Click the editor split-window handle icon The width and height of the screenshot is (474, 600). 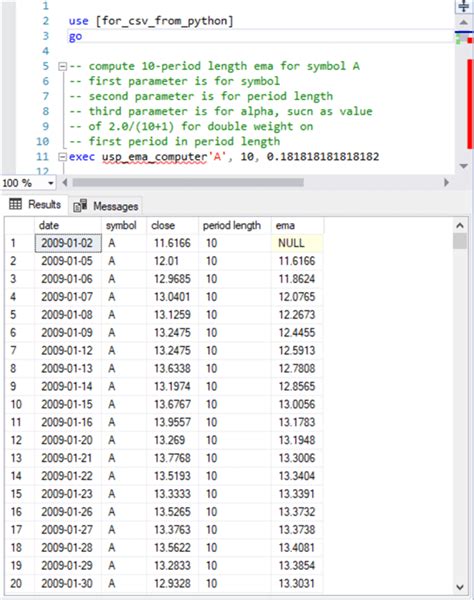[x=463, y=7]
